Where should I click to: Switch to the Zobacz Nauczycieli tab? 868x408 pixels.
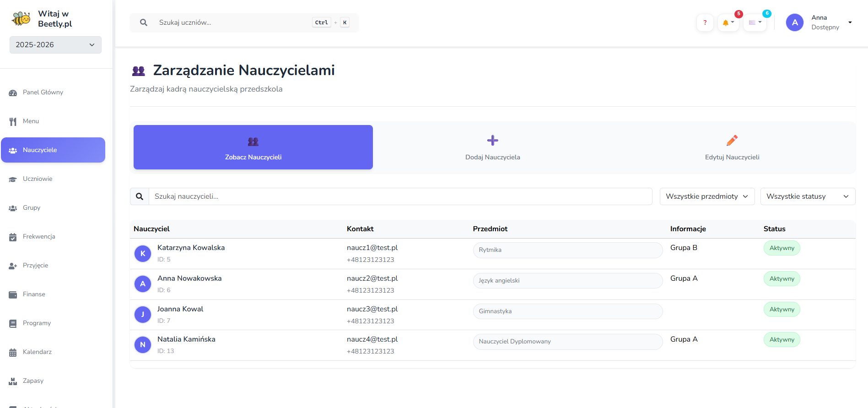pos(253,147)
